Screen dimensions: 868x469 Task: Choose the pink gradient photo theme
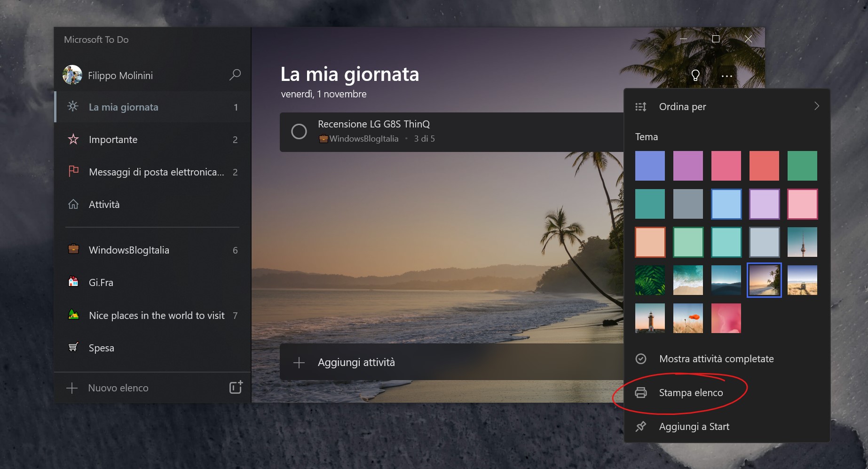click(726, 318)
